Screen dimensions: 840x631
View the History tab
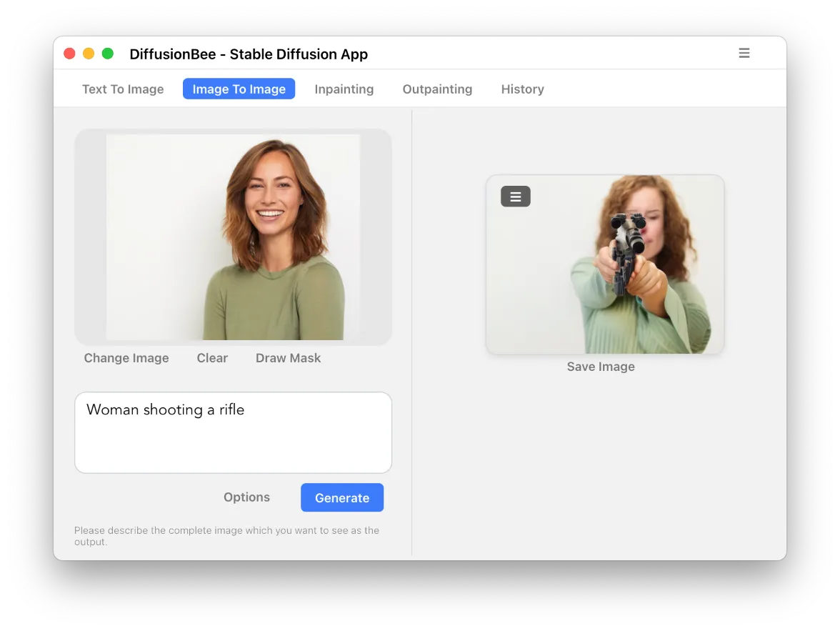tap(522, 89)
